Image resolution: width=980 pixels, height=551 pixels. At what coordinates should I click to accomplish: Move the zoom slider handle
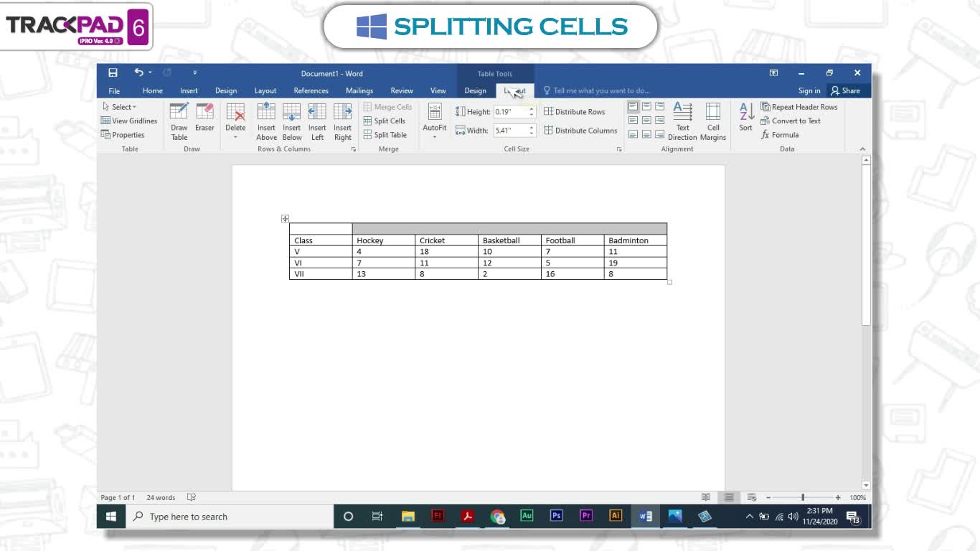[x=803, y=497]
